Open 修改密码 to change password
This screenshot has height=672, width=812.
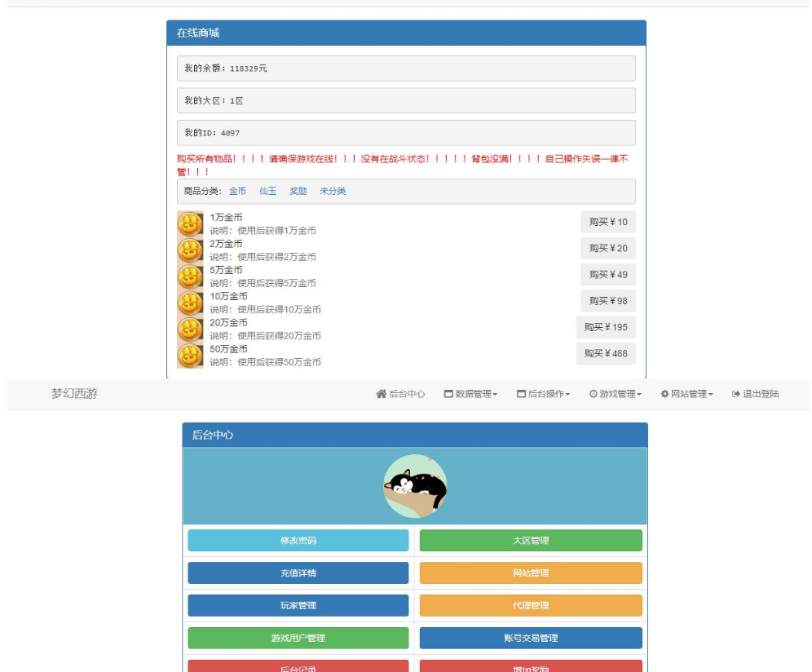point(298,541)
